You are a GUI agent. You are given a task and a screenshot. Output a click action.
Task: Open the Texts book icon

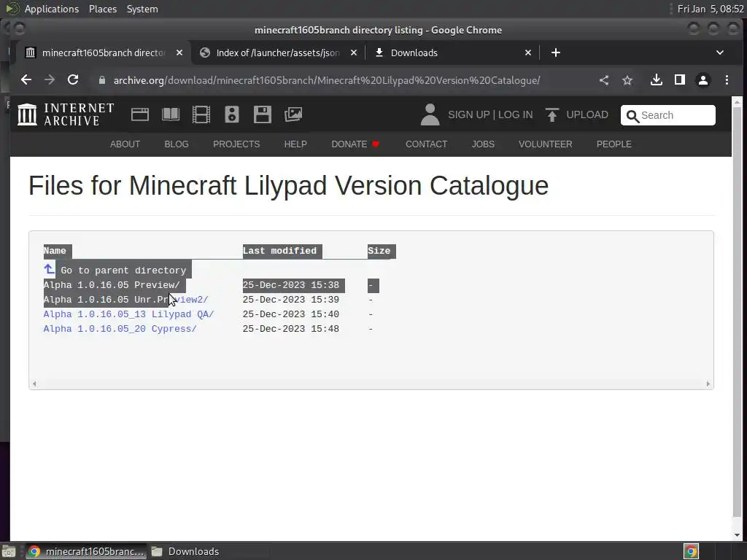171,114
